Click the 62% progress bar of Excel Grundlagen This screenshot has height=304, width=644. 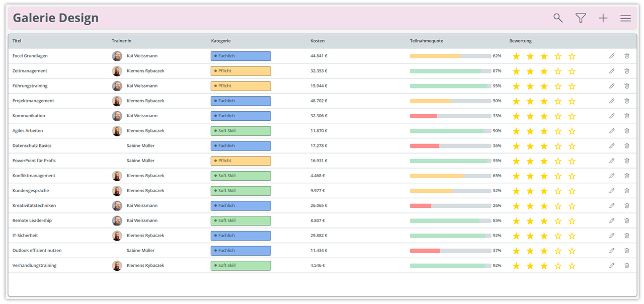point(450,56)
